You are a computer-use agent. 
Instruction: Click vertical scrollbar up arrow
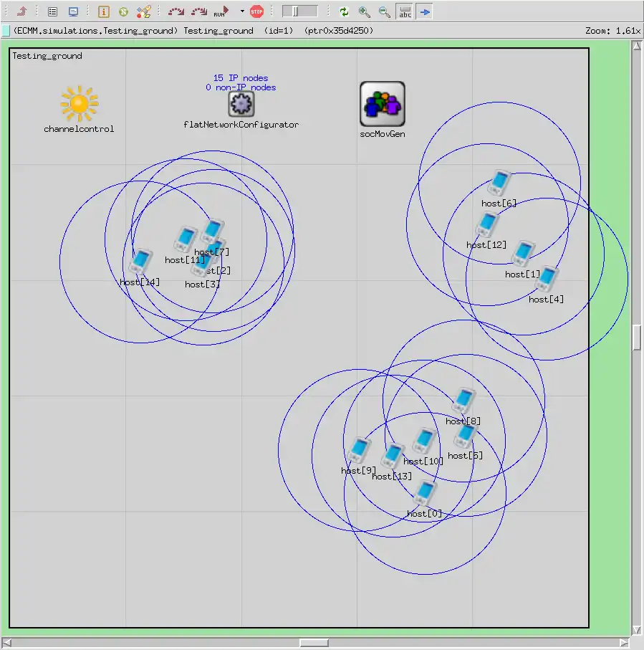637,46
